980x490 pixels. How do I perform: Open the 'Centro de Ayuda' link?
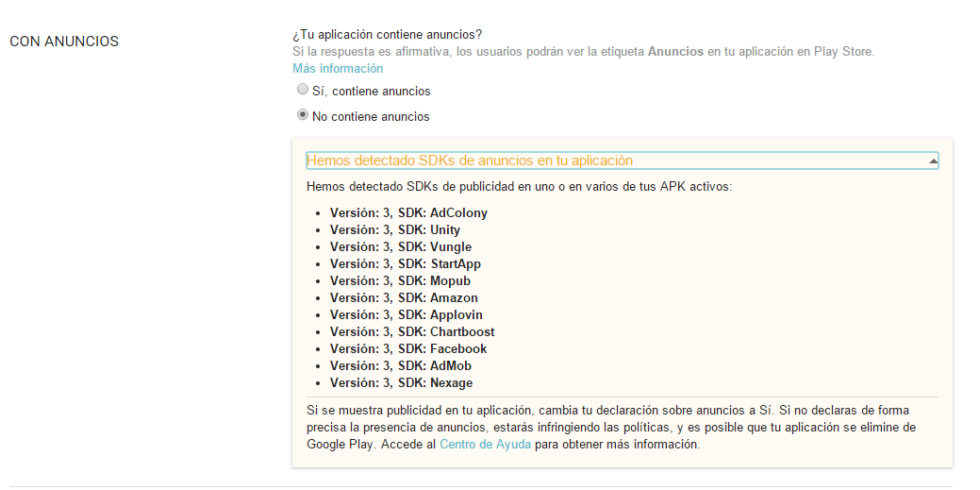486,445
